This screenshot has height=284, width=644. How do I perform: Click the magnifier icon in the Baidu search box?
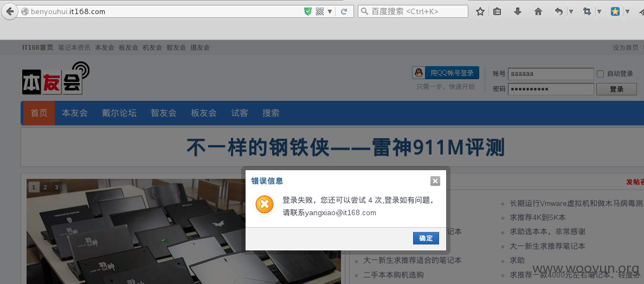click(x=364, y=11)
